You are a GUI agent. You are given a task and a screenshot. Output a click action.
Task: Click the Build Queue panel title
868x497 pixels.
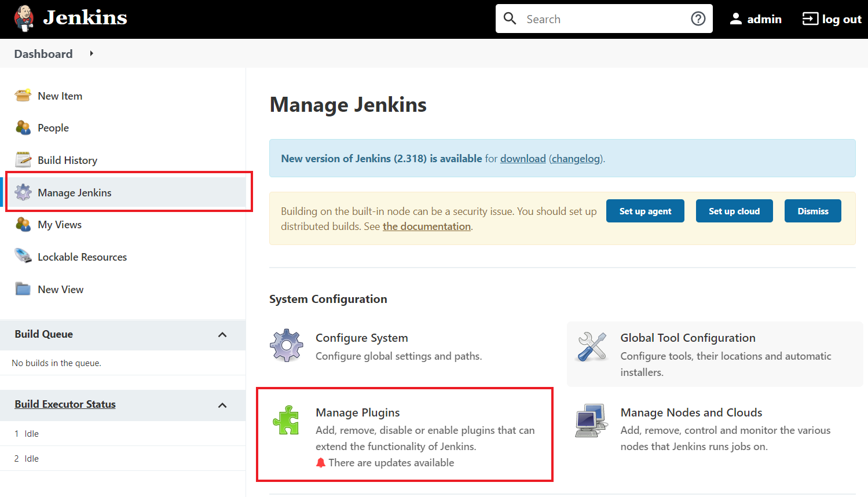pos(44,334)
